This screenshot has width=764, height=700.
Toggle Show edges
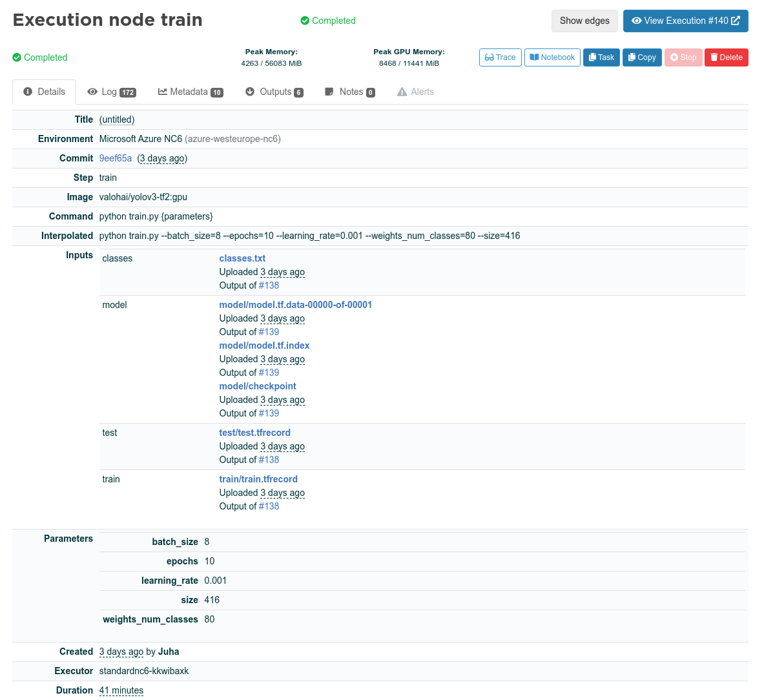point(584,21)
